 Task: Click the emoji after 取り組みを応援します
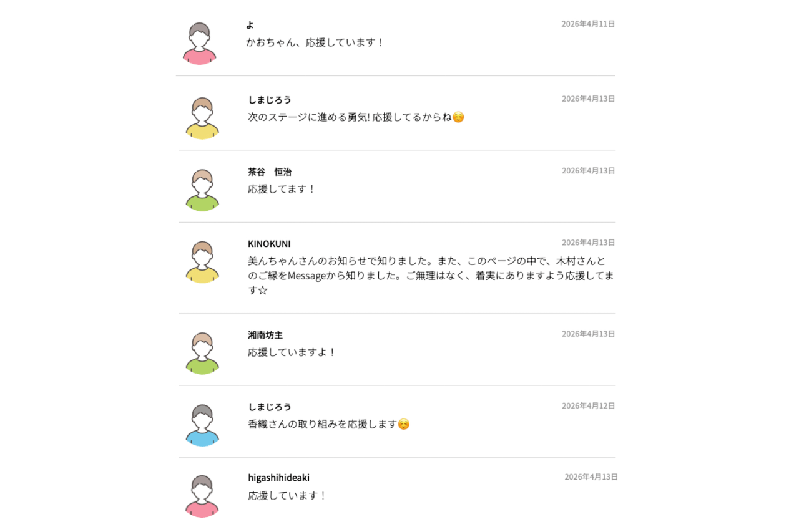(404, 425)
